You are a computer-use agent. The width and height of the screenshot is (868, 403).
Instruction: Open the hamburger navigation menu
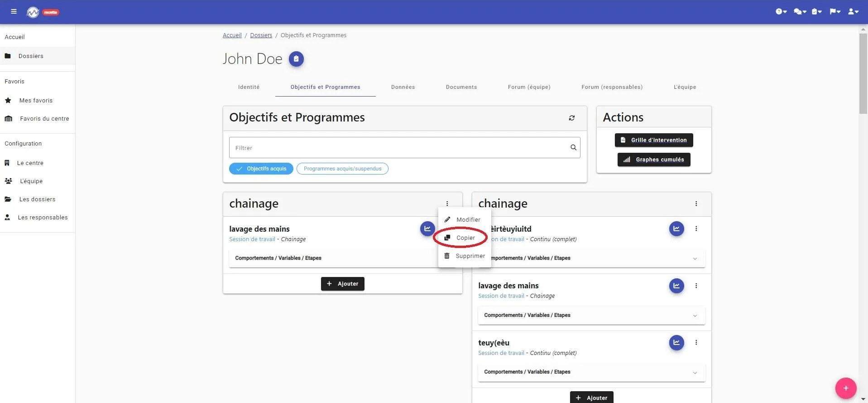(x=14, y=12)
